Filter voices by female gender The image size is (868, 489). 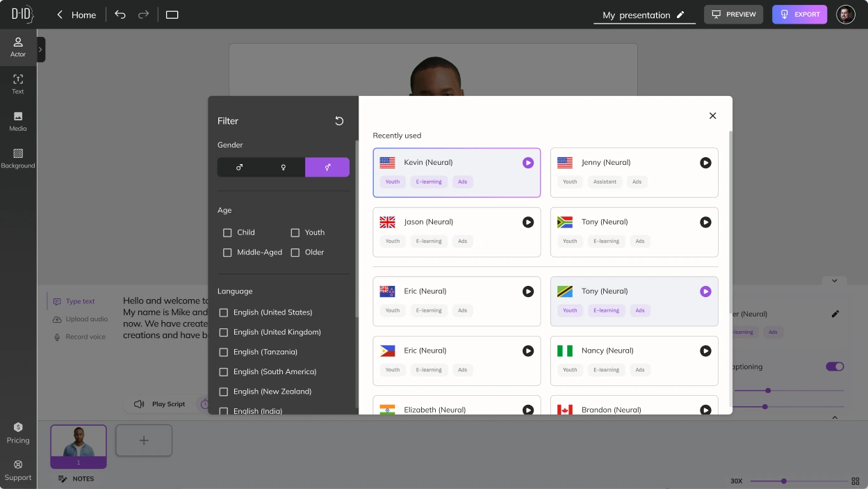point(283,167)
